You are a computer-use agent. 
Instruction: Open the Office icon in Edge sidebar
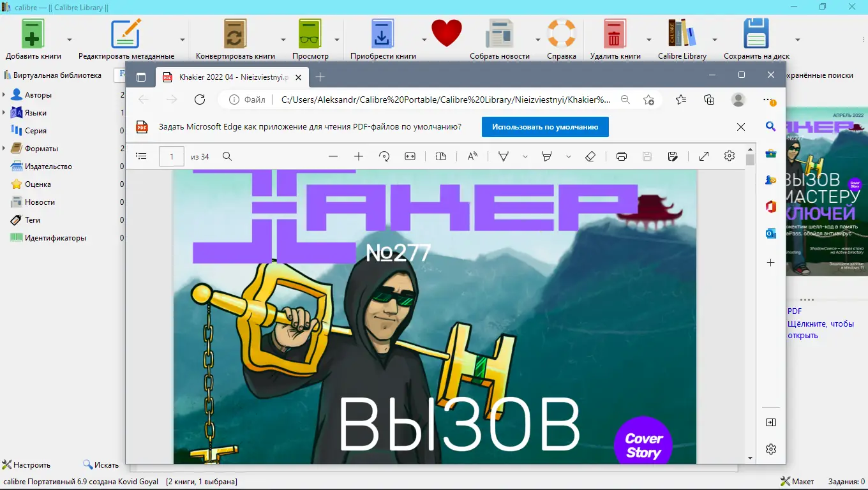click(771, 207)
